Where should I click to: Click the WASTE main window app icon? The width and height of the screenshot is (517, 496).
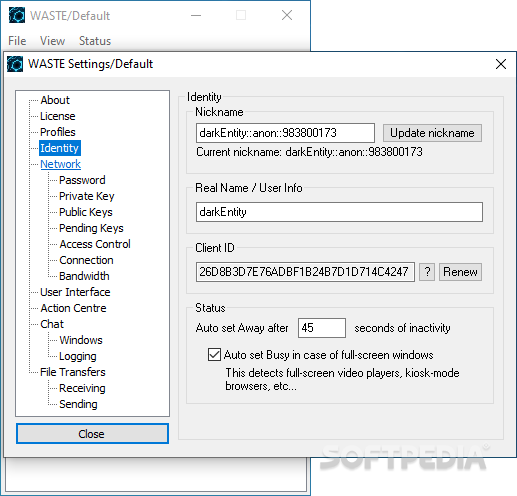tap(17, 15)
